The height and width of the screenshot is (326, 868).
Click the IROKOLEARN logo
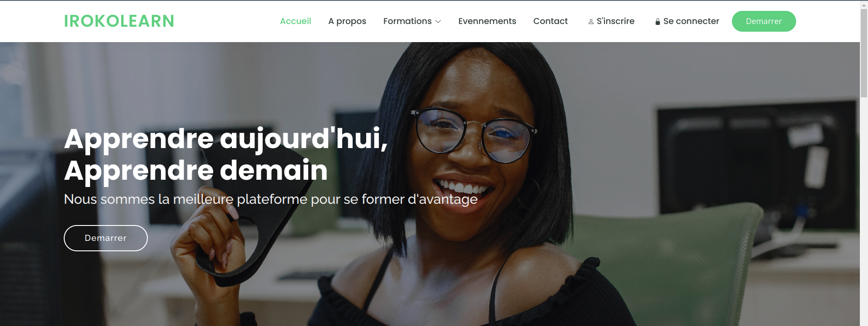click(x=119, y=21)
